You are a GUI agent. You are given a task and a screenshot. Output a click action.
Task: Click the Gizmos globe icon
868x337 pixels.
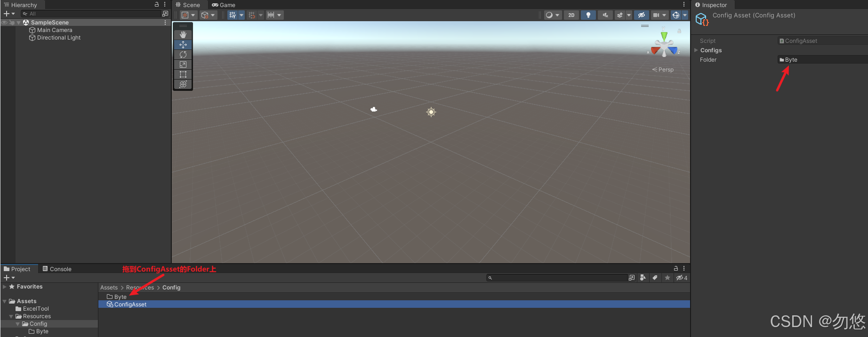tap(676, 15)
